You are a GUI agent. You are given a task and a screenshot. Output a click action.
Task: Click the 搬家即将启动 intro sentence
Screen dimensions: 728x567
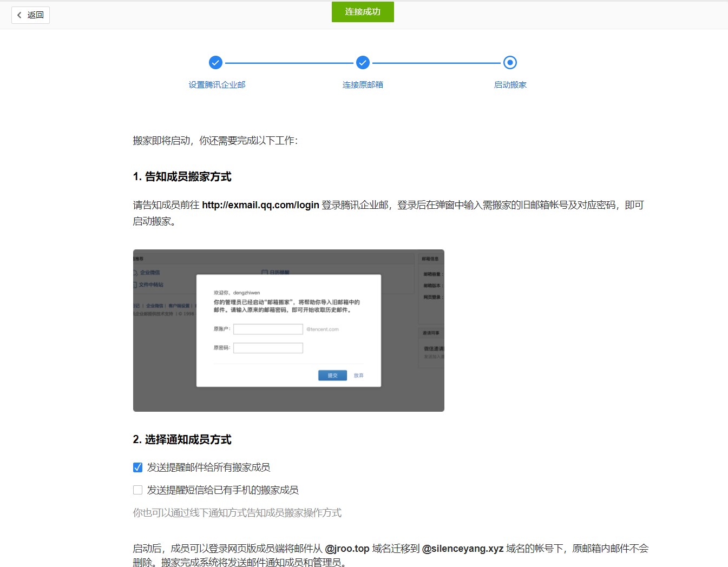coord(215,141)
